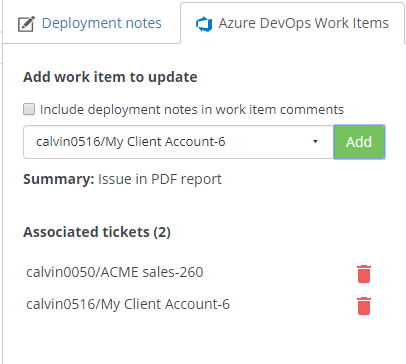Screen dimensions: 406x364
Task: Click the Deployment notes pencil icon
Action: coord(26,24)
